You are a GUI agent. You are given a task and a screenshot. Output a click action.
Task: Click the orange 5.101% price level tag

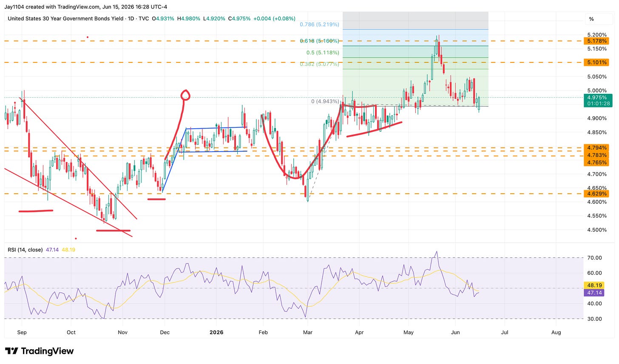(597, 62)
